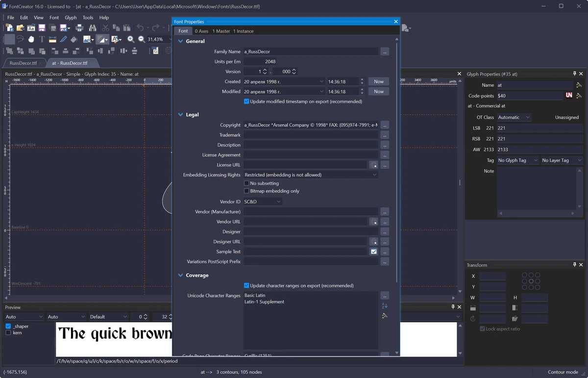Click the Print icon in the toolbar
This screenshot has height=378, width=588.
coord(79,28)
